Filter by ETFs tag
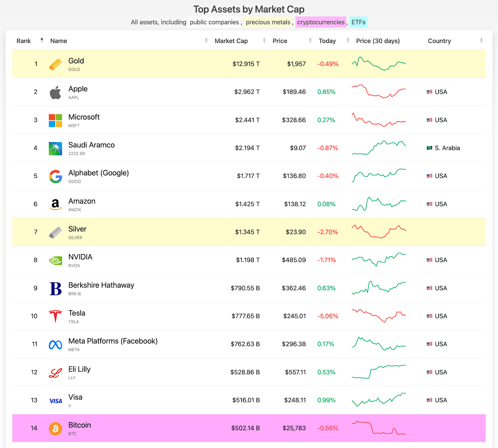 (359, 22)
